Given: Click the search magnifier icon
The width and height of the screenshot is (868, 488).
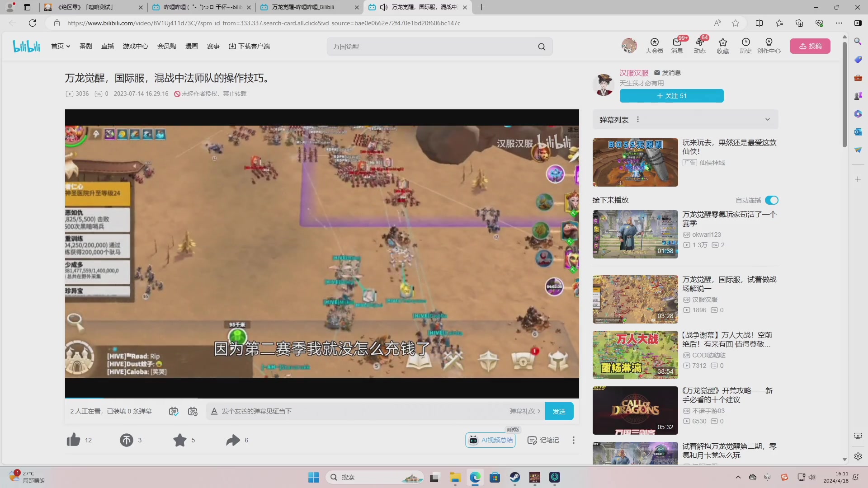Looking at the screenshot, I should [542, 47].
